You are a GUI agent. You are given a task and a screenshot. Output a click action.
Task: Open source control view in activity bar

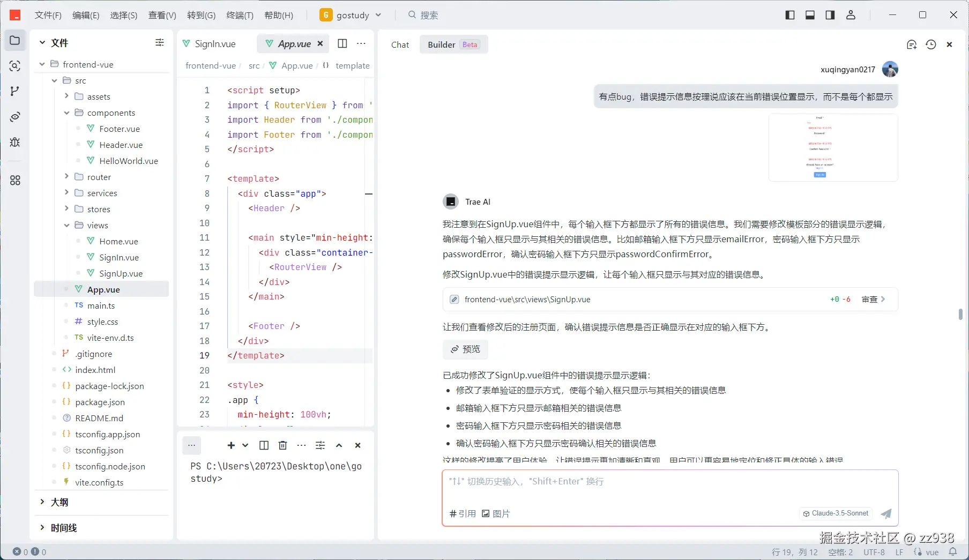coord(15,91)
